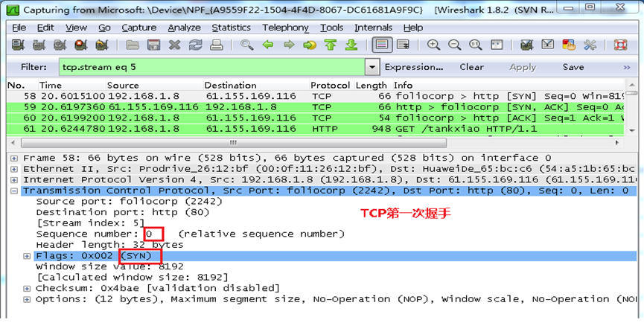Clear the display filter
This screenshot has width=644, height=323.
click(x=471, y=67)
